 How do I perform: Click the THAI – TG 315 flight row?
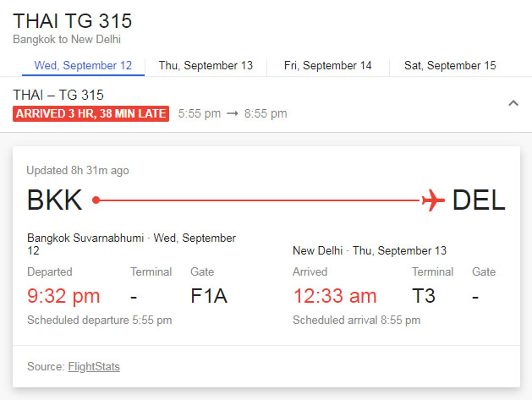coord(266,105)
